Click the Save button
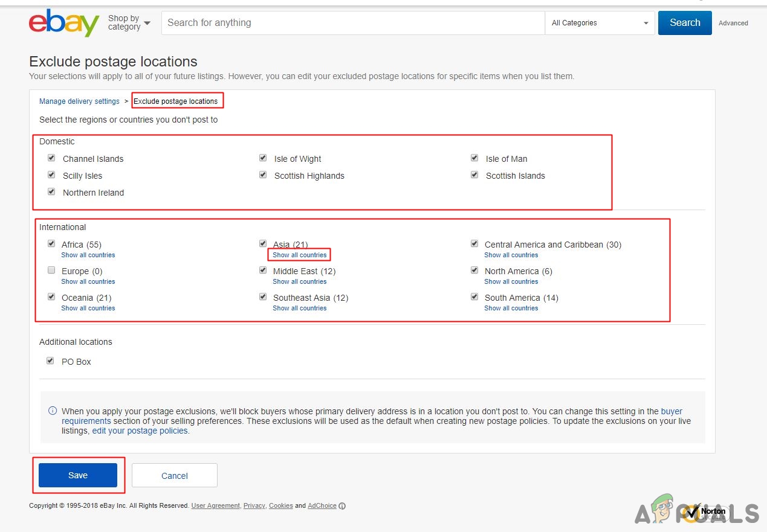Image resolution: width=767 pixels, height=532 pixels. coord(78,475)
